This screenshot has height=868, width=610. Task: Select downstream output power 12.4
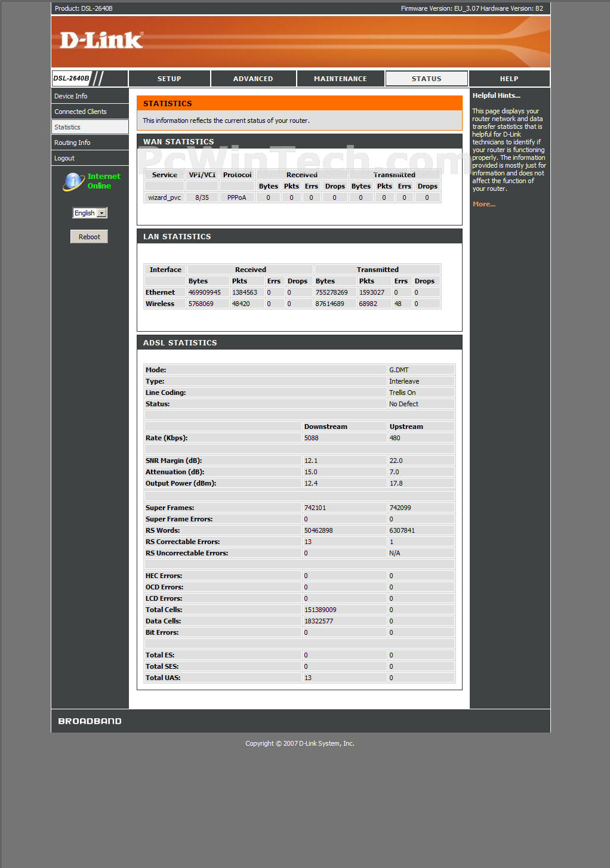(x=311, y=483)
